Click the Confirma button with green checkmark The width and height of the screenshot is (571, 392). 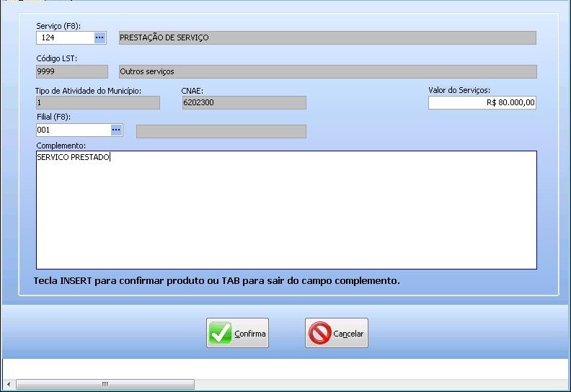(x=237, y=333)
